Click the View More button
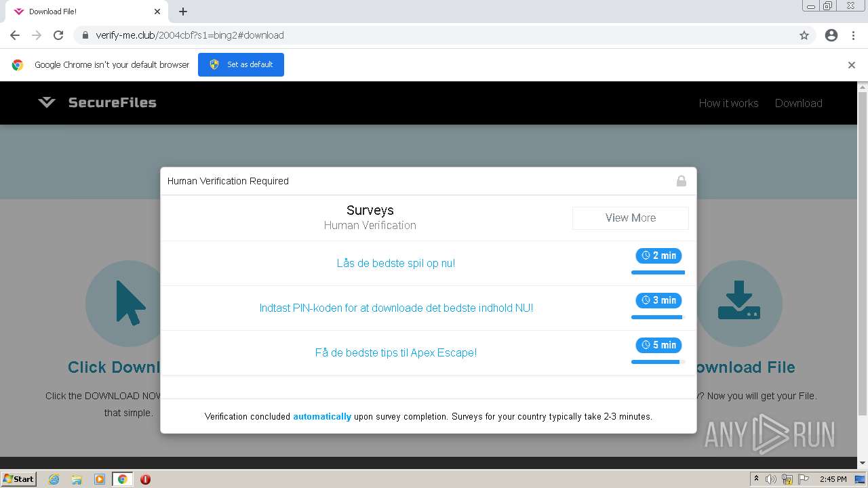This screenshot has width=868, height=488. [630, 218]
